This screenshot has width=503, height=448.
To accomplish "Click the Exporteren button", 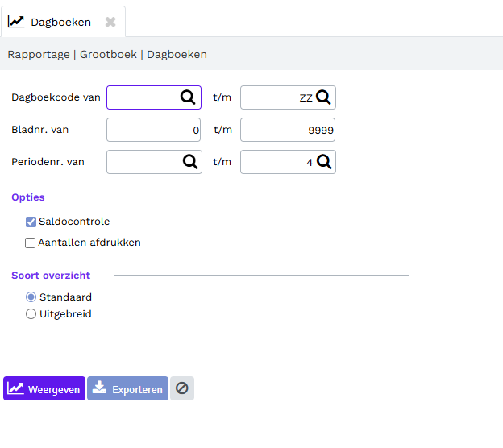I will (x=127, y=388).
